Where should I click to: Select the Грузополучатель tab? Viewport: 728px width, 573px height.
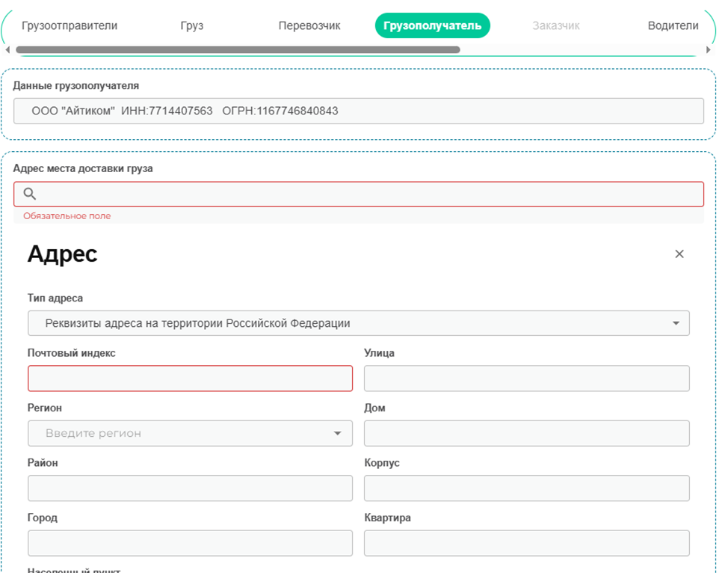(432, 25)
